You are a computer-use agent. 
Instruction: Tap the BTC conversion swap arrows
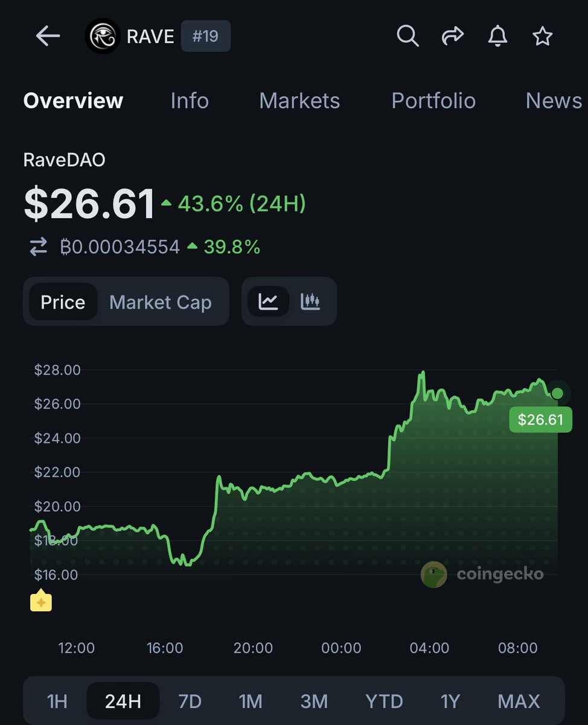(38, 246)
